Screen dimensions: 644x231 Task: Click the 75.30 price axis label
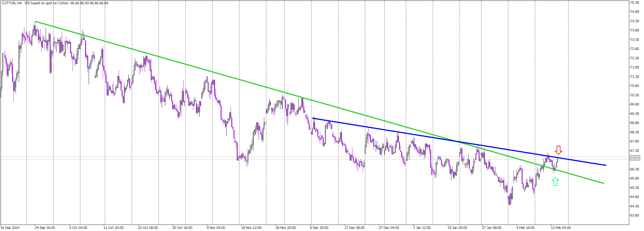pos(635,3)
